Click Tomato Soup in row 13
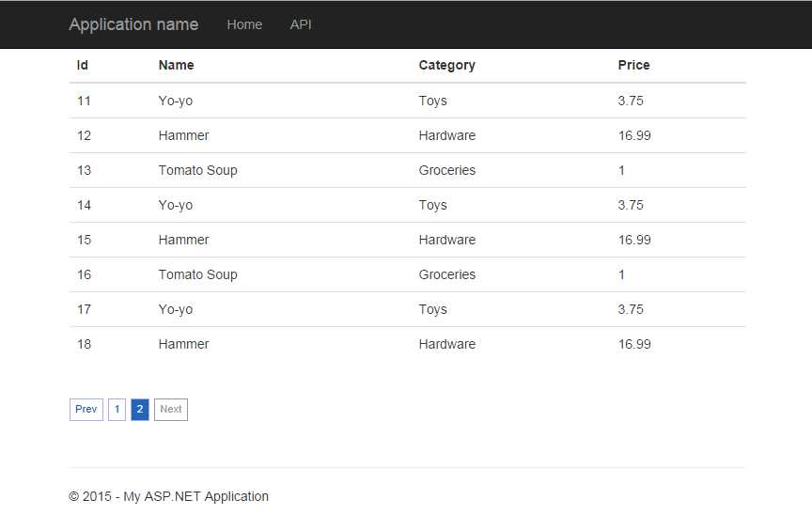The image size is (812, 515). click(x=197, y=170)
